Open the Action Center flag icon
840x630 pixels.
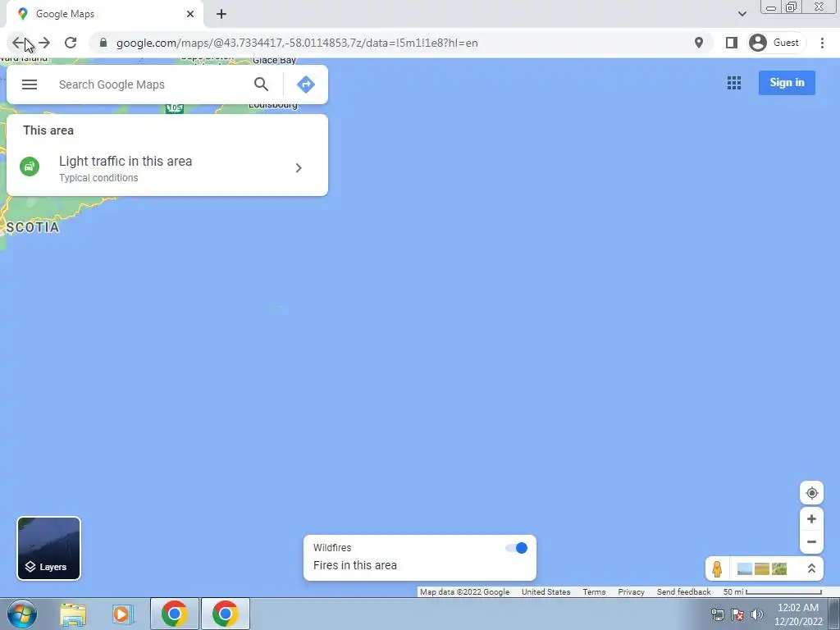point(737,614)
